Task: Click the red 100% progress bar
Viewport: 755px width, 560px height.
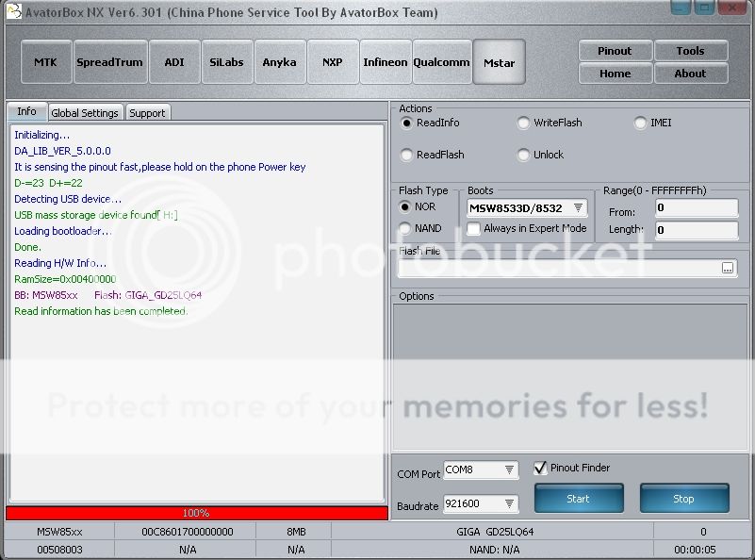Action: coord(196,513)
